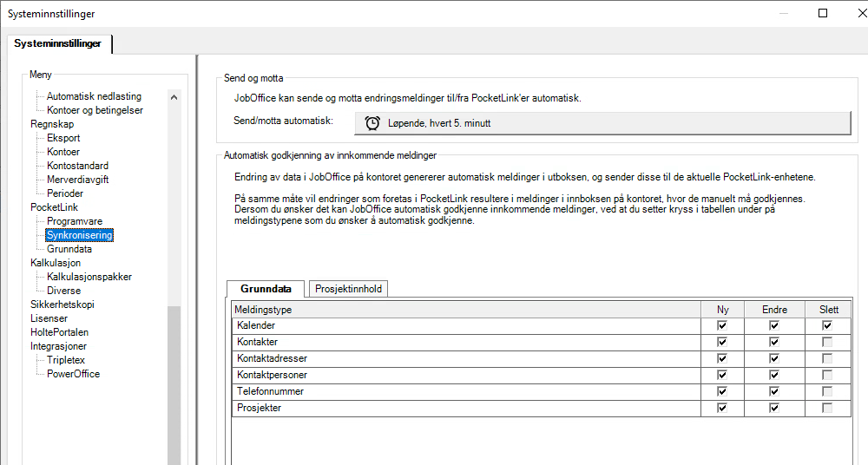Open PowerOffice integration settings
Screen dimensions: 868x465
point(73,373)
